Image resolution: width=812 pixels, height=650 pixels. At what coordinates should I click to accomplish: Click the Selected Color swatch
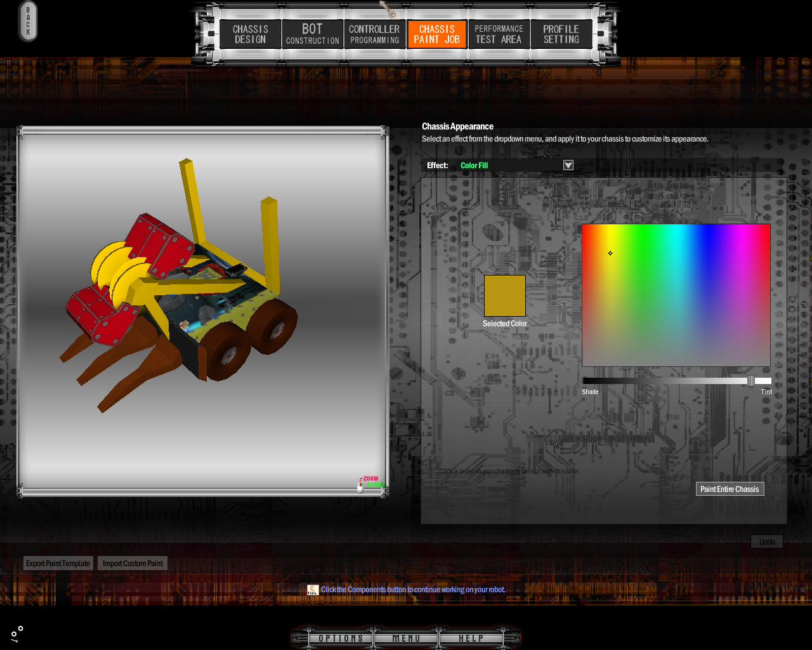click(505, 296)
